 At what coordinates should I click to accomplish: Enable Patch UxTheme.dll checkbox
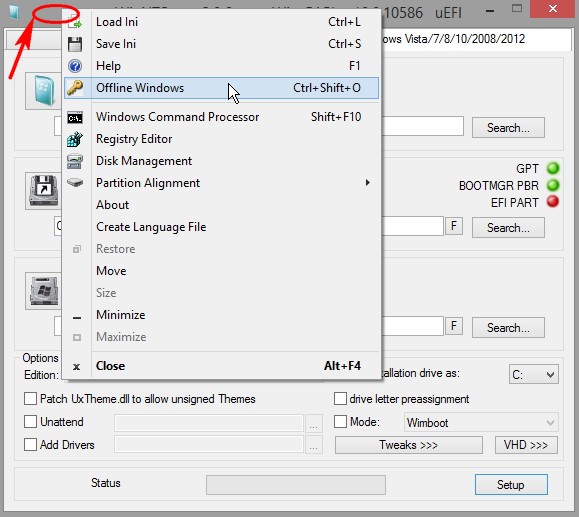[x=30, y=399]
